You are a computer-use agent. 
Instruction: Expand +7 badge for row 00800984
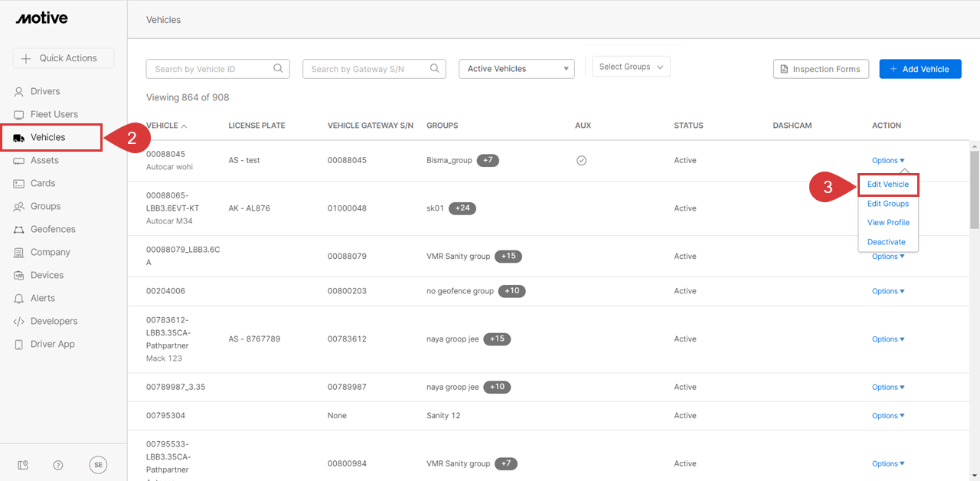point(505,463)
